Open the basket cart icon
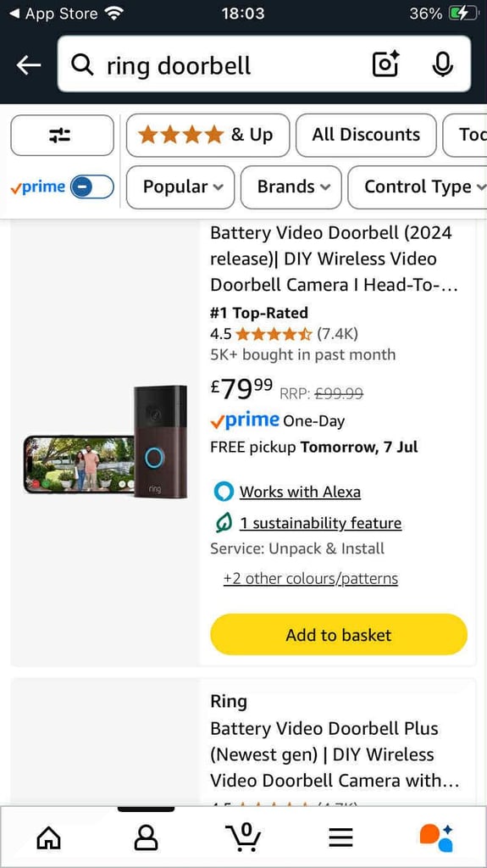This screenshot has width=487, height=868. click(244, 837)
